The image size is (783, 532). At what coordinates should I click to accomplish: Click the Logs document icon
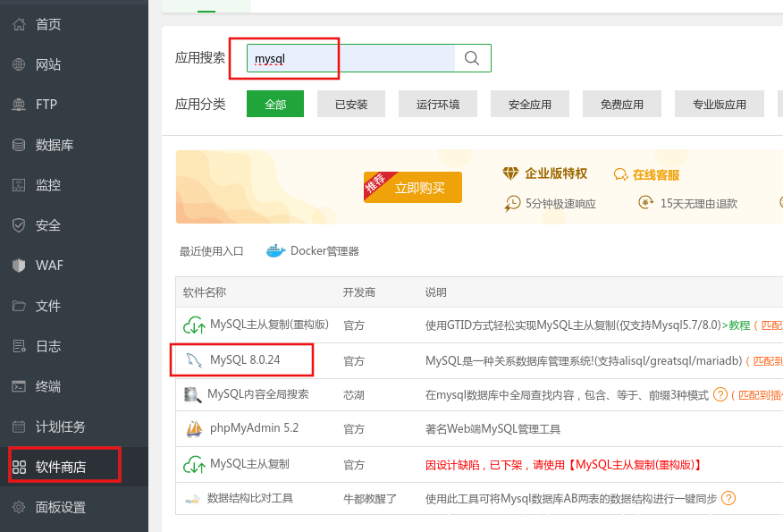[19, 346]
